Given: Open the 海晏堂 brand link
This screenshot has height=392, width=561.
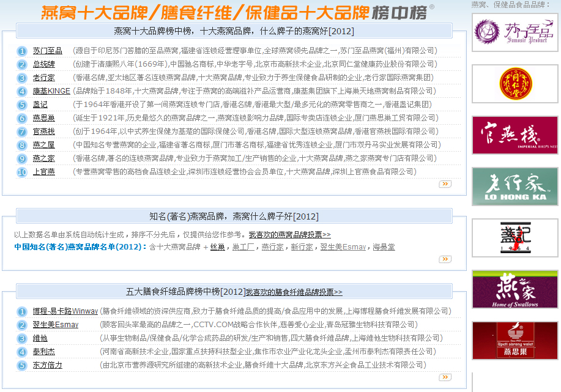Looking at the screenshot, I should tap(384, 247).
